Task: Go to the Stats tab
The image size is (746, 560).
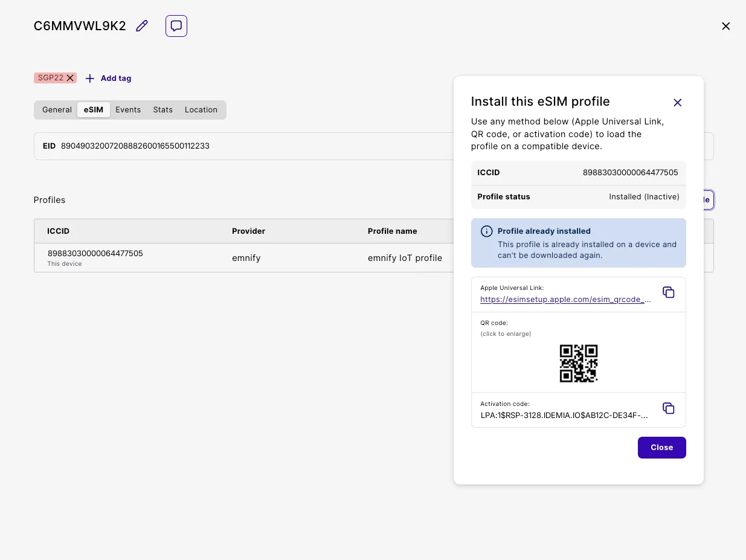Action: point(163,110)
